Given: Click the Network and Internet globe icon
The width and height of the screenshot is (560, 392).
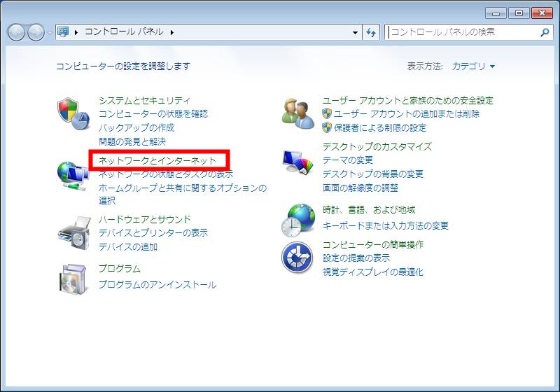Looking at the screenshot, I should click(x=73, y=176).
